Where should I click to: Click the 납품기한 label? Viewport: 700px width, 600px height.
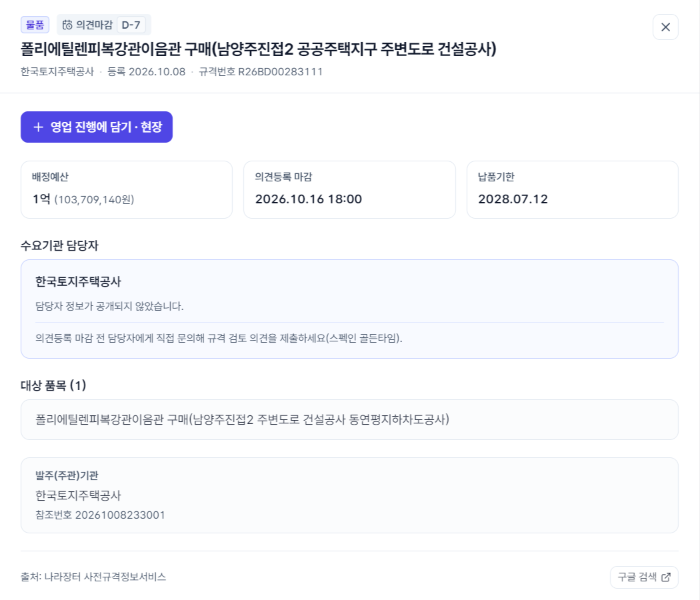click(496, 177)
